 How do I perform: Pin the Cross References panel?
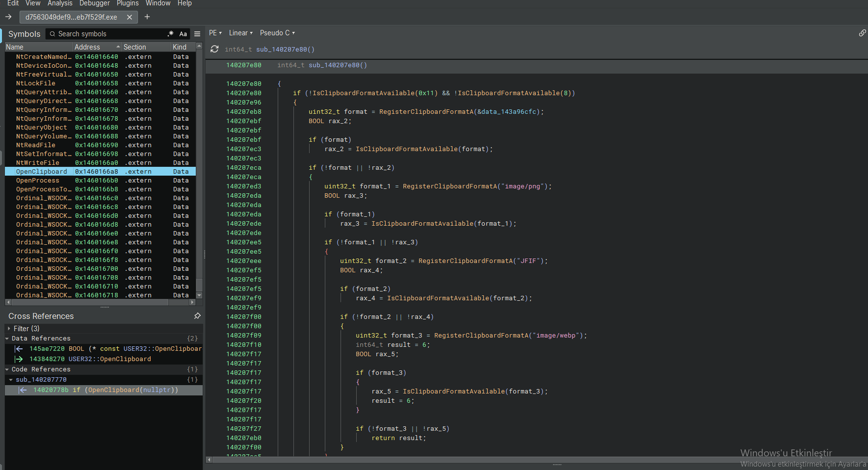click(x=197, y=316)
